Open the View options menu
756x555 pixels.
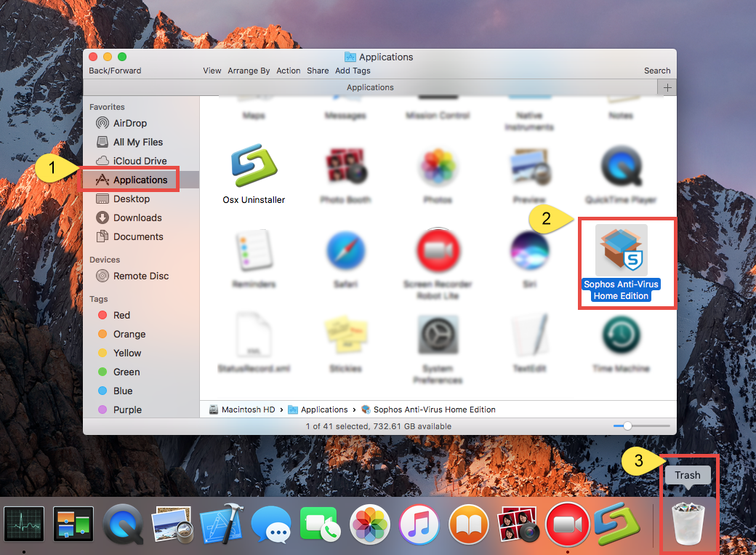(x=212, y=71)
